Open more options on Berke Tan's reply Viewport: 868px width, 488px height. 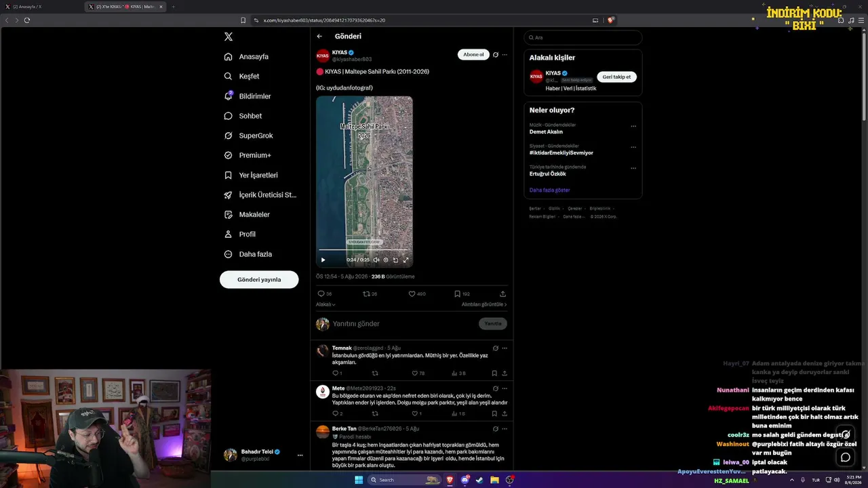coord(505,429)
